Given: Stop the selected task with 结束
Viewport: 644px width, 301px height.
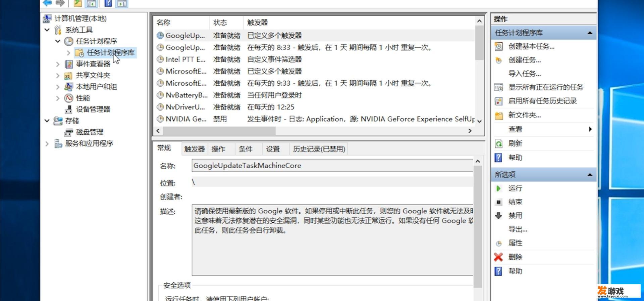Looking at the screenshot, I should click(x=515, y=202).
